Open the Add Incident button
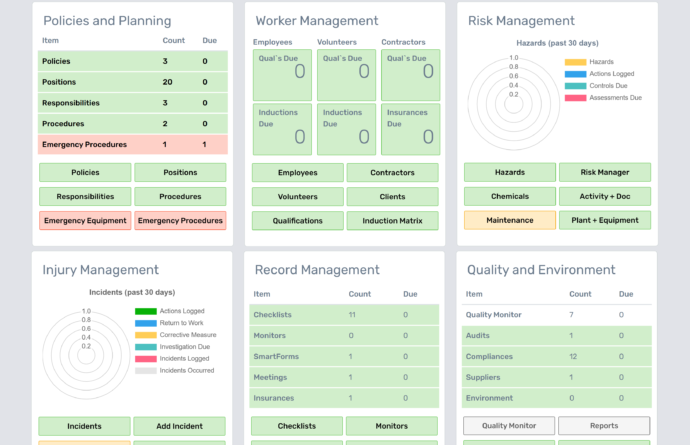This screenshot has height=445, width=690. pos(180,426)
